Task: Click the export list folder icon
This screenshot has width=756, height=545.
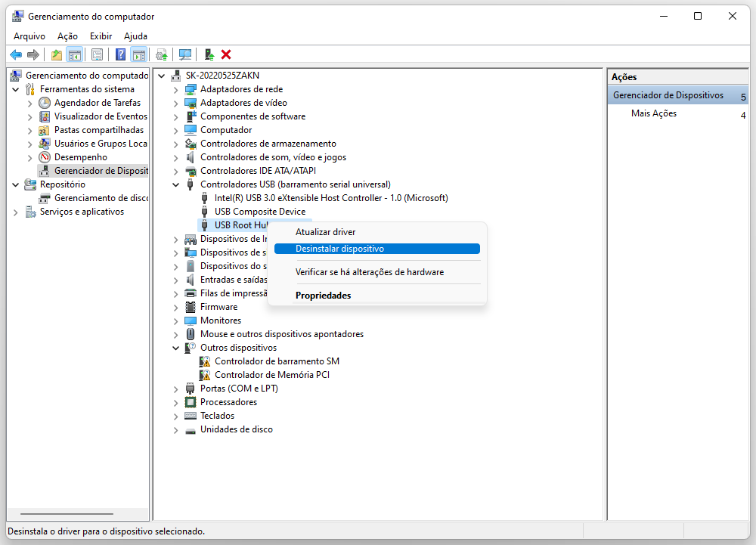Action: pyautogui.click(x=56, y=54)
